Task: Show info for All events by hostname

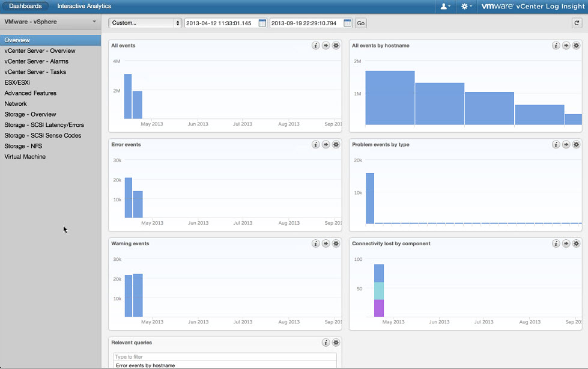Action: [x=556, y=46]
